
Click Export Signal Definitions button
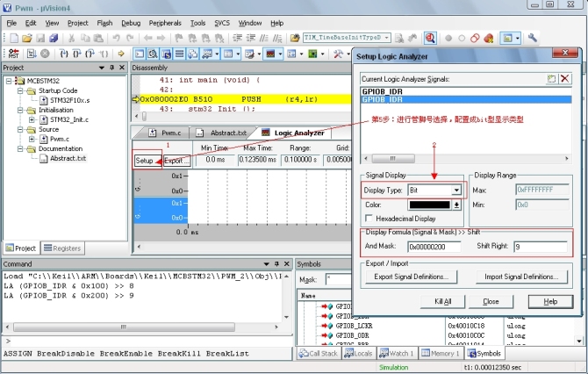[412, 277]
